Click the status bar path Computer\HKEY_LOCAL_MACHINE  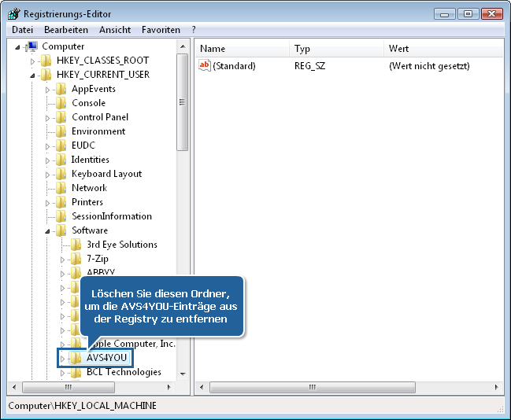point(82,406)
